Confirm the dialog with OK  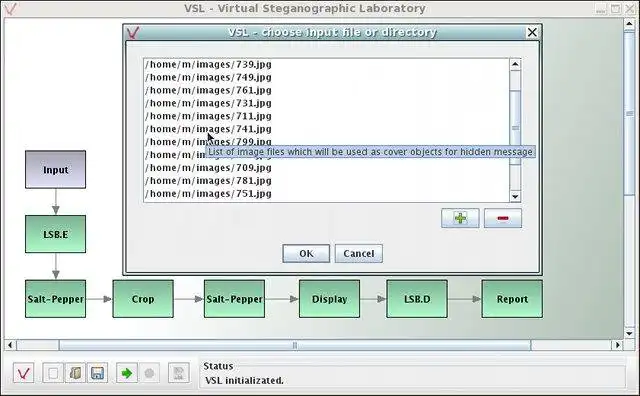[x=306, y=254]
